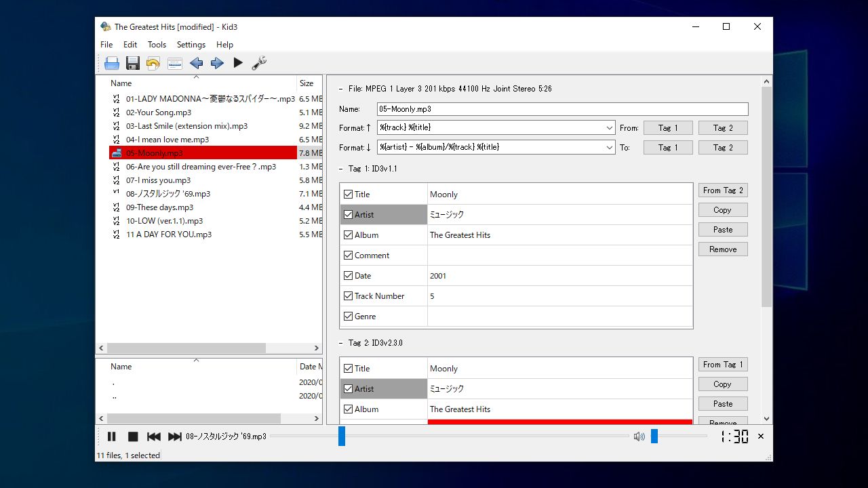868x488 pixels.
Task: Go to next file with right arrow
Action: [217, 63]
